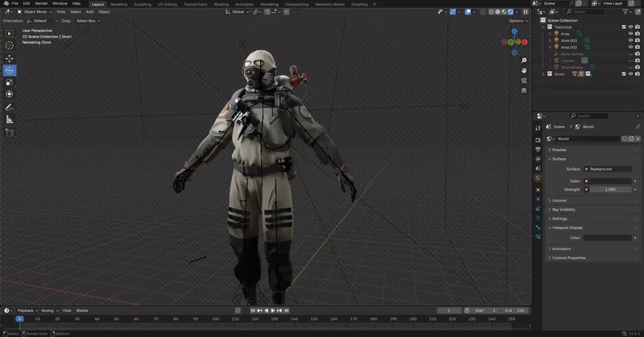This screenshot has height=337, width=644.
Task: Click Surface Background shader button
Action: pos(608,169)
